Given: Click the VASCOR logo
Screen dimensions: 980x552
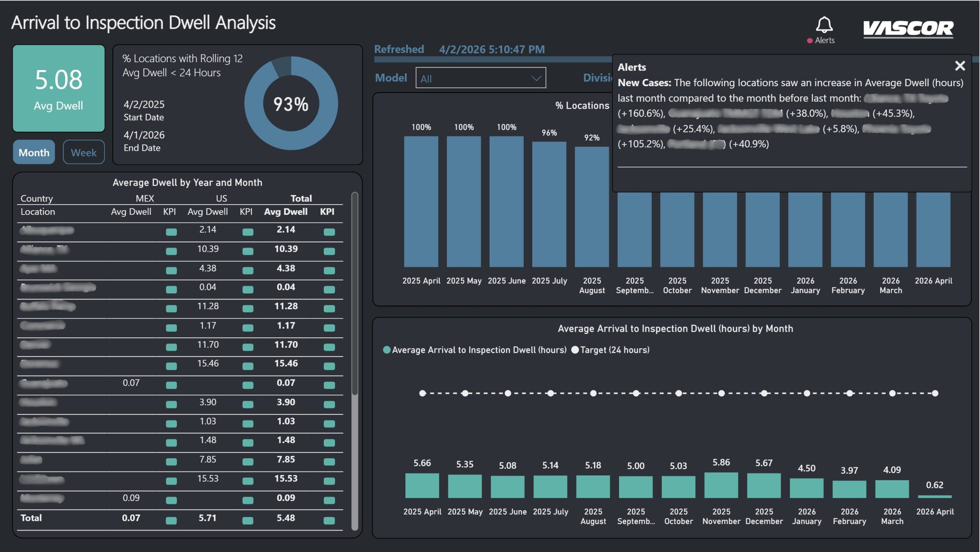Looking at the screenshot, I should point(908,29).
